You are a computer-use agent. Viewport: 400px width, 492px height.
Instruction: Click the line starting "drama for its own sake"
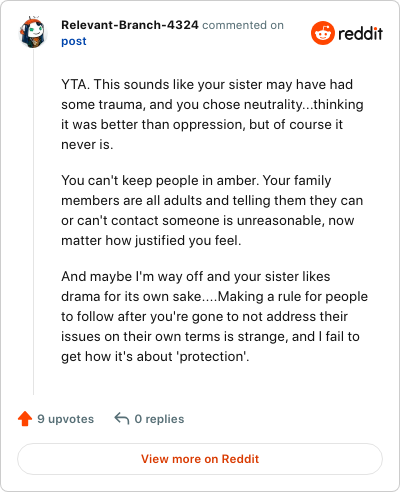214,297
